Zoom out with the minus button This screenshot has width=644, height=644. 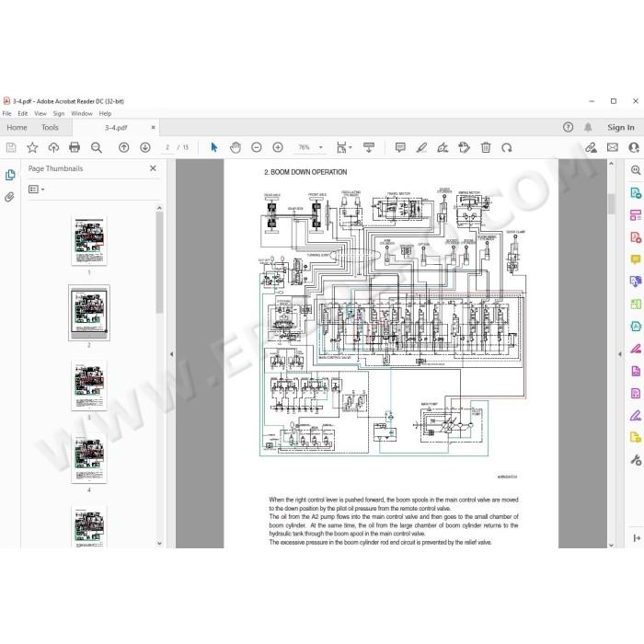point(257,147)
